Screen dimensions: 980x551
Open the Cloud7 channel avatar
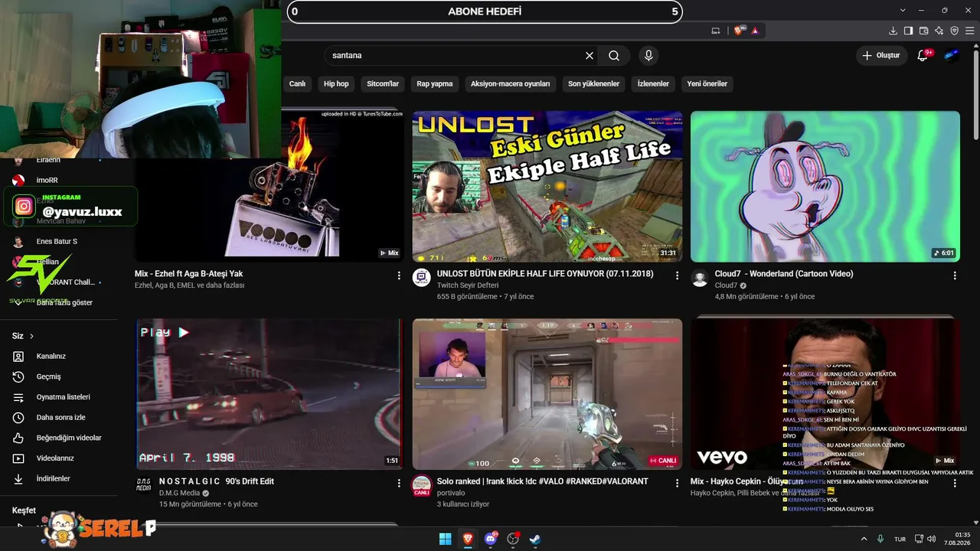point(700,278)
